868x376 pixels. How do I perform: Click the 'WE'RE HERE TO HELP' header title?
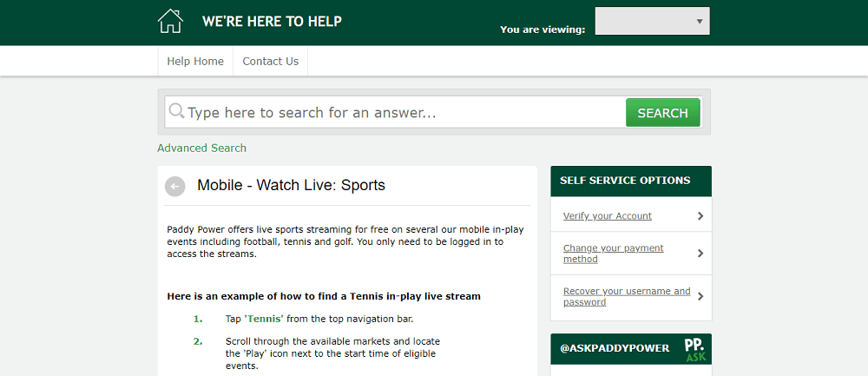272,22
